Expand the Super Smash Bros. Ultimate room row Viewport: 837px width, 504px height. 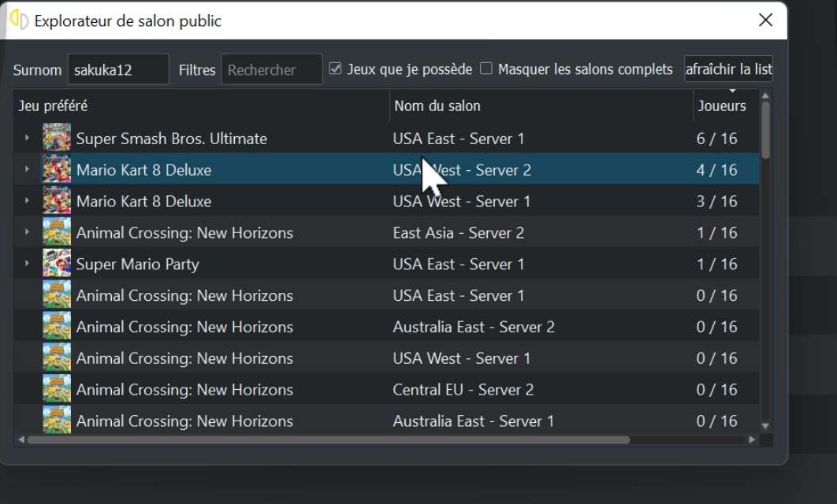point(27,138)
